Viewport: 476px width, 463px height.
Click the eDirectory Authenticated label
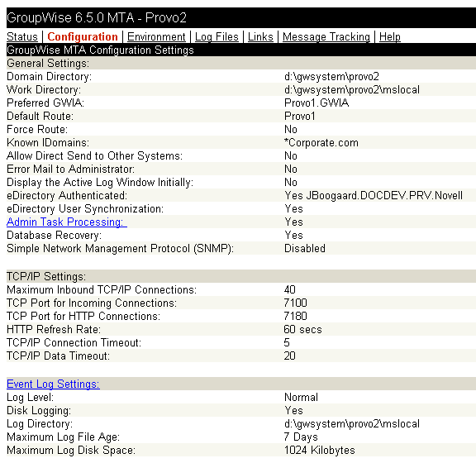pos(67,196)
